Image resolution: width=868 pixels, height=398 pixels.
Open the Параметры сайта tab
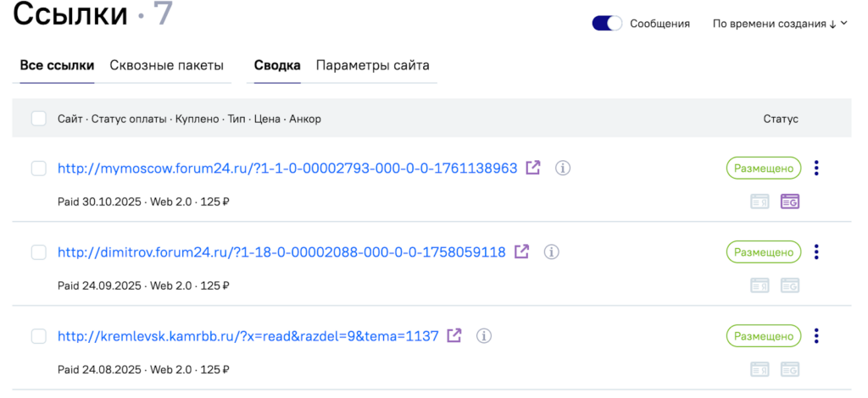click(x=372, y=65)
